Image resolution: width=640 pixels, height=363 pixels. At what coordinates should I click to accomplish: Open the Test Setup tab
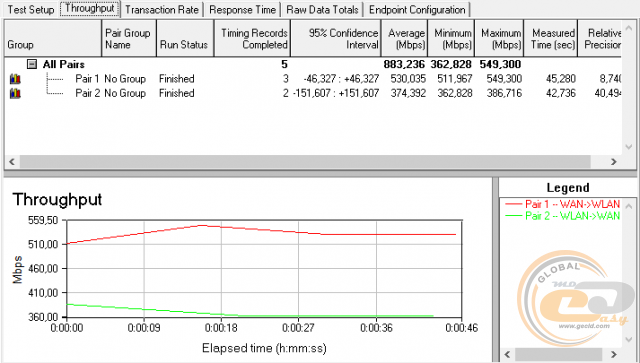(x=31, y=9)
